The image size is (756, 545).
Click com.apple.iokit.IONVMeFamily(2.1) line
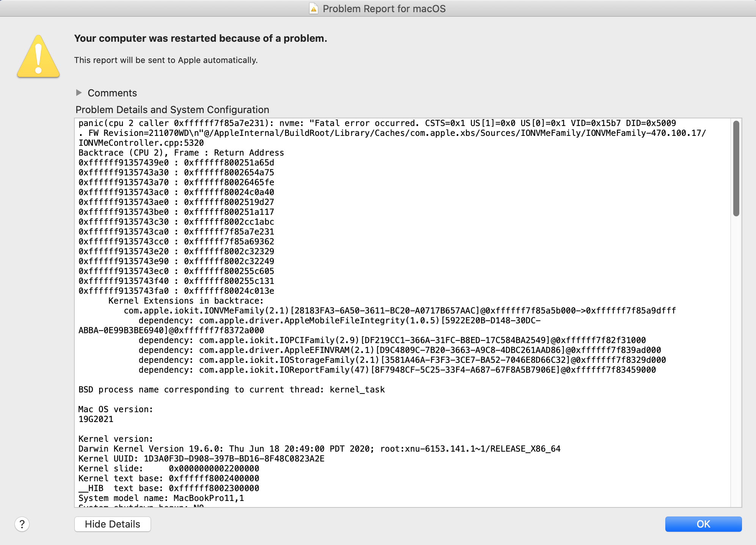tap(400, 310)
